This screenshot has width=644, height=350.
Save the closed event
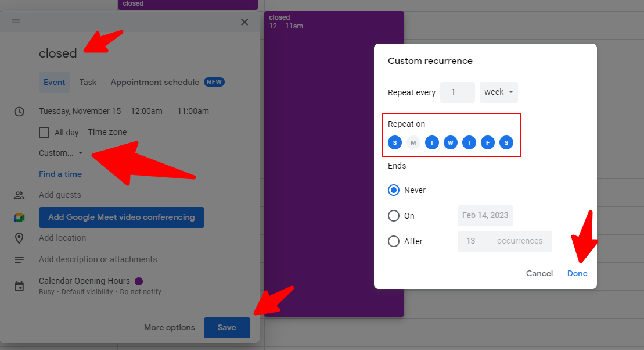click(x=226, y=327)
